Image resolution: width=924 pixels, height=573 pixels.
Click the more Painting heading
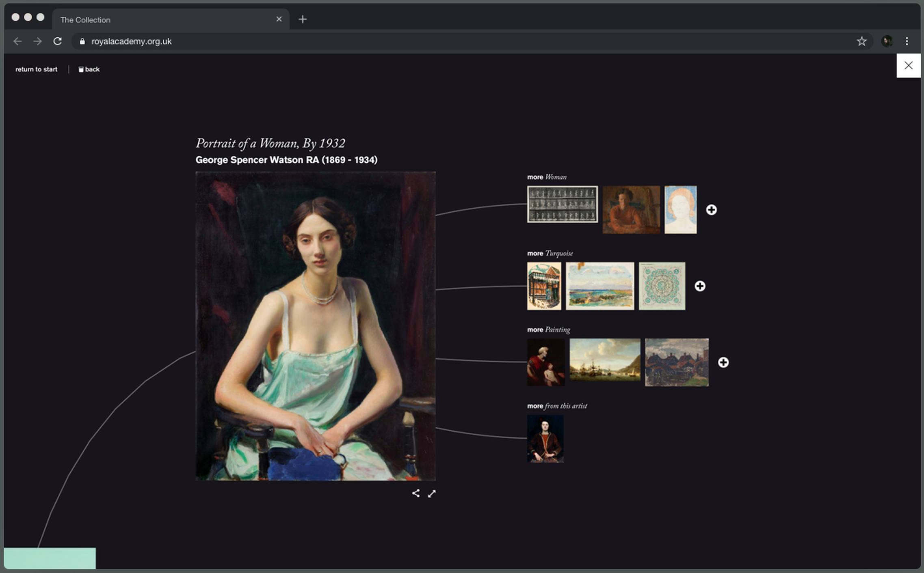[x=548, y=330]
